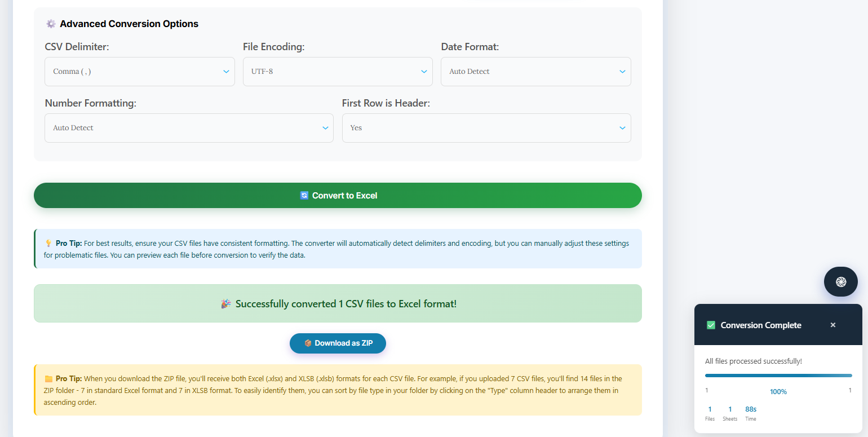Click the 'All files processed successfully!' message
This screenshot has height=437, width=868.
753,361
